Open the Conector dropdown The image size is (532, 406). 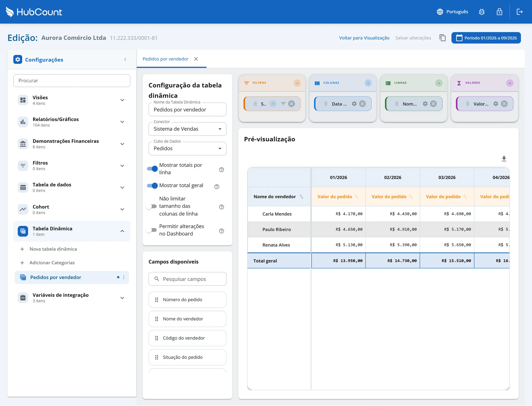187,129
